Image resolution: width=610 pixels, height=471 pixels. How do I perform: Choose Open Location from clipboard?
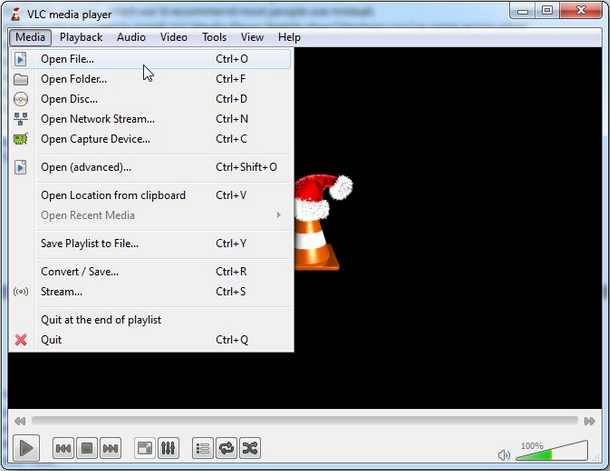[x=151, y=195]
